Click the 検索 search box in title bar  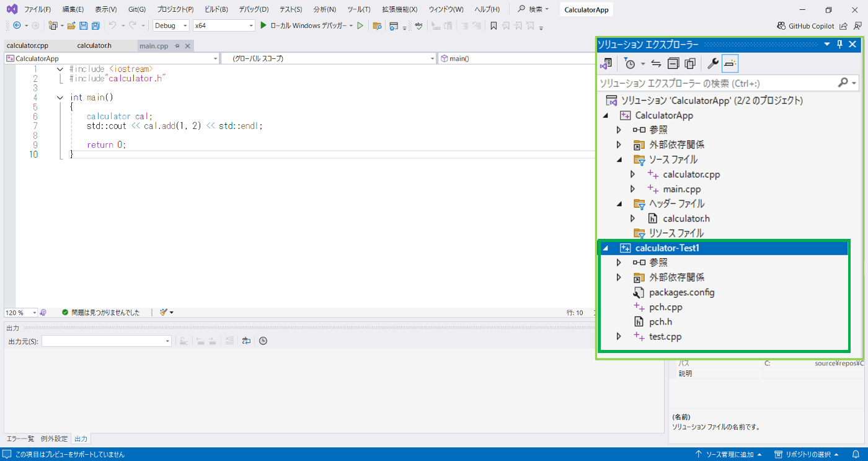click(x=534, y=9)
